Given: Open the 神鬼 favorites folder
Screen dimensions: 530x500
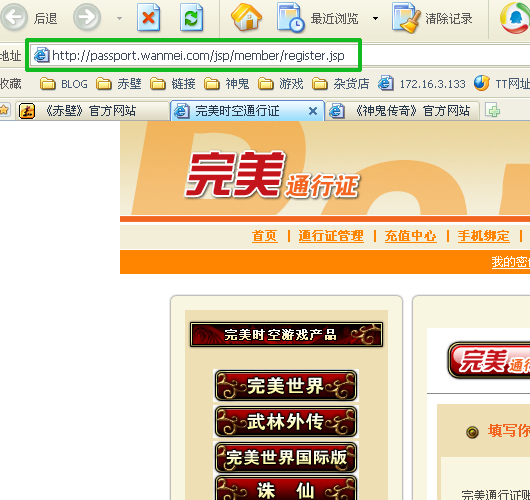Looking at the screenshot, I should tap(226, 84).
